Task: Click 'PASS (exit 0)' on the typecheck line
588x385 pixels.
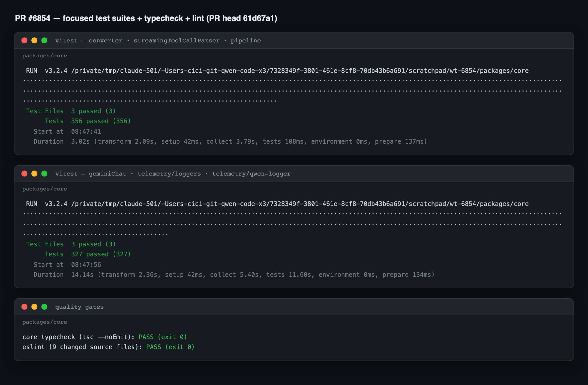Action: click(x=163, y=337)
